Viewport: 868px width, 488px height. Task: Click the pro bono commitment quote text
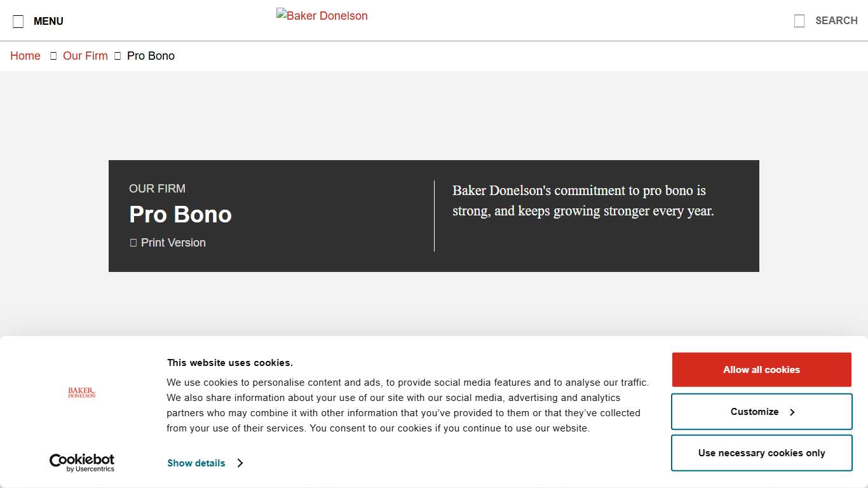point(583,200)
